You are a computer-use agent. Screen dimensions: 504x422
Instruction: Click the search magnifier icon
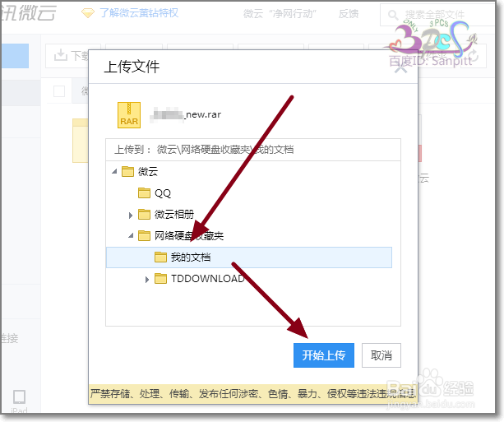(x=393, y=15)
